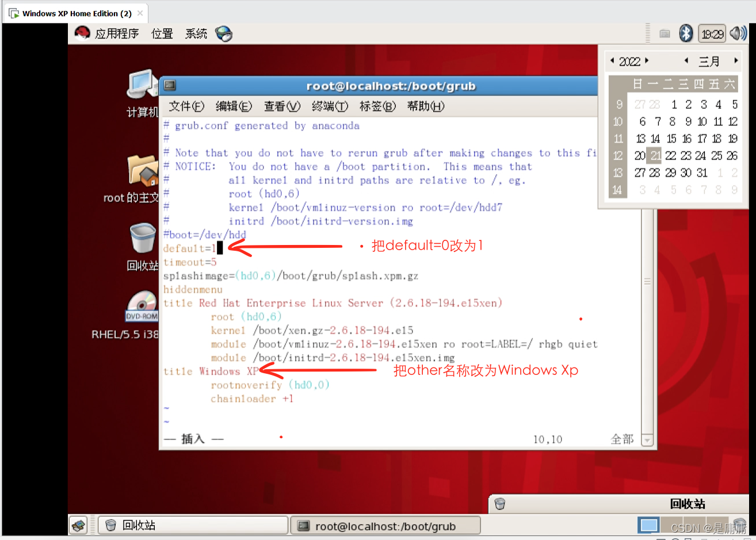Open the 位置 places menu
The image size is (756, 540).
click(162, 34)
